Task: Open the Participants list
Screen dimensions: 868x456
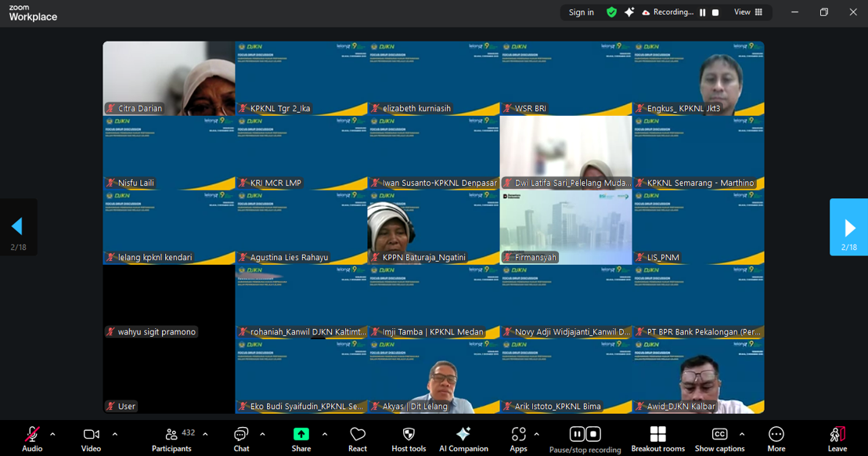Action: (x=171, y=439)
